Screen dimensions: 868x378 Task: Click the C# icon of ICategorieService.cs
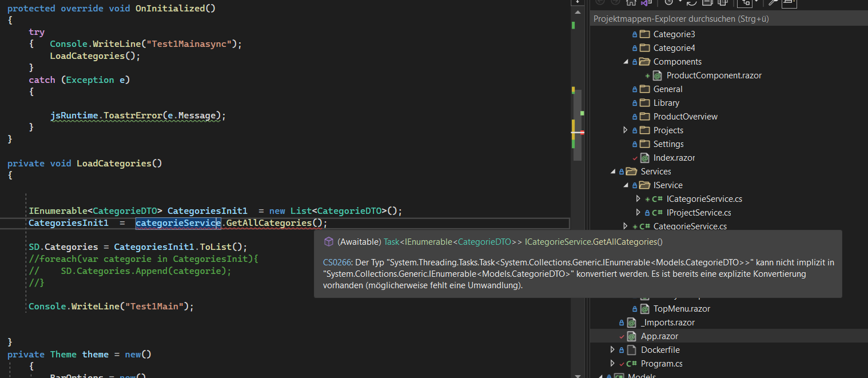point(658,199)
